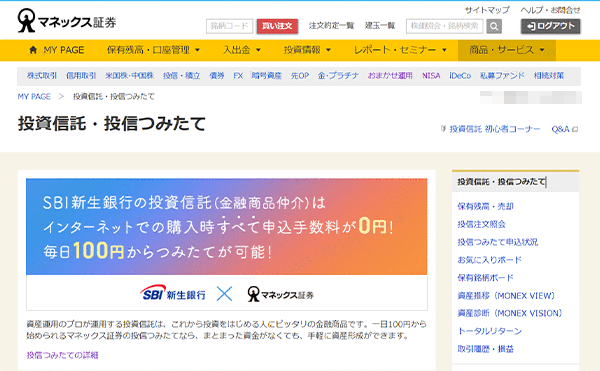Image resolution: width=600 pixels, height=371 pixels.
Task: Open ヘルプ・お問合せ link
Action: coord(550,10)
